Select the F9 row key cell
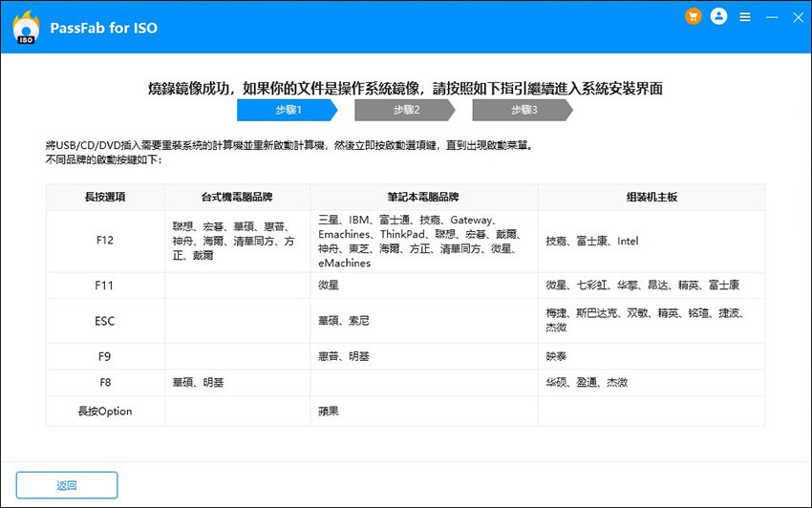This screenshot has width=812, height=508. [105, 356]
